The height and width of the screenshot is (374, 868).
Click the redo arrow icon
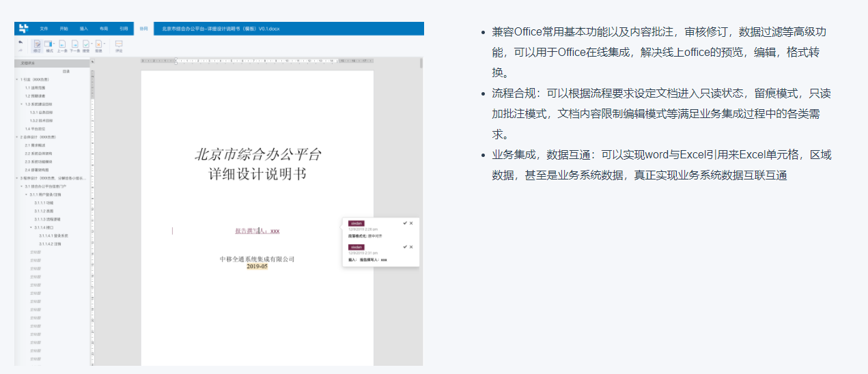[x=20, y=51]
